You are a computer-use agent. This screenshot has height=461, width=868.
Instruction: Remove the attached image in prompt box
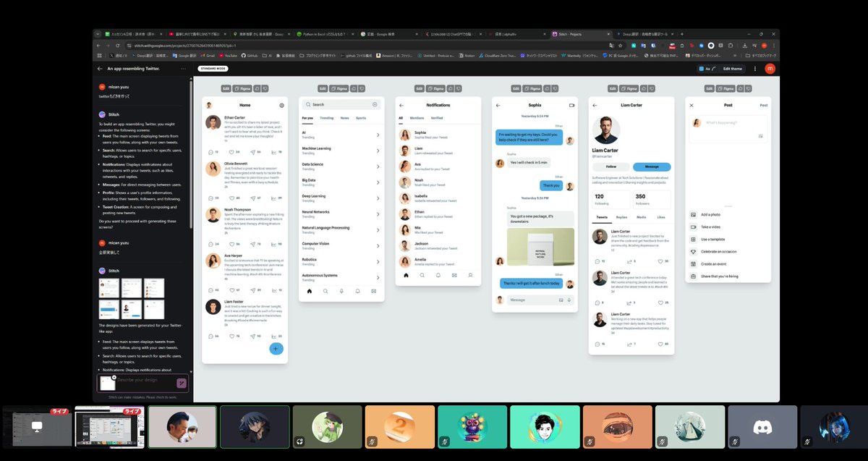coord(114,378)
